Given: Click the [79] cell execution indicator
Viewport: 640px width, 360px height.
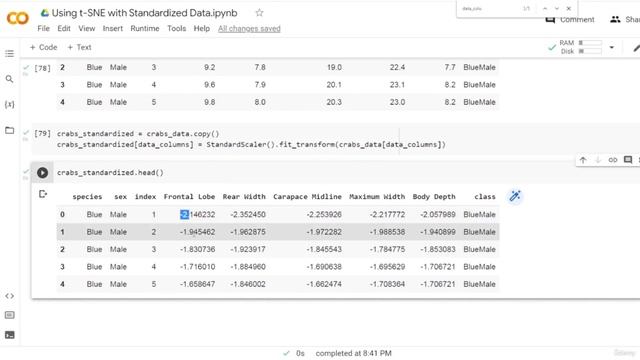Looking at the screenshot, I should pyautogui.click(x=42, y=134).
